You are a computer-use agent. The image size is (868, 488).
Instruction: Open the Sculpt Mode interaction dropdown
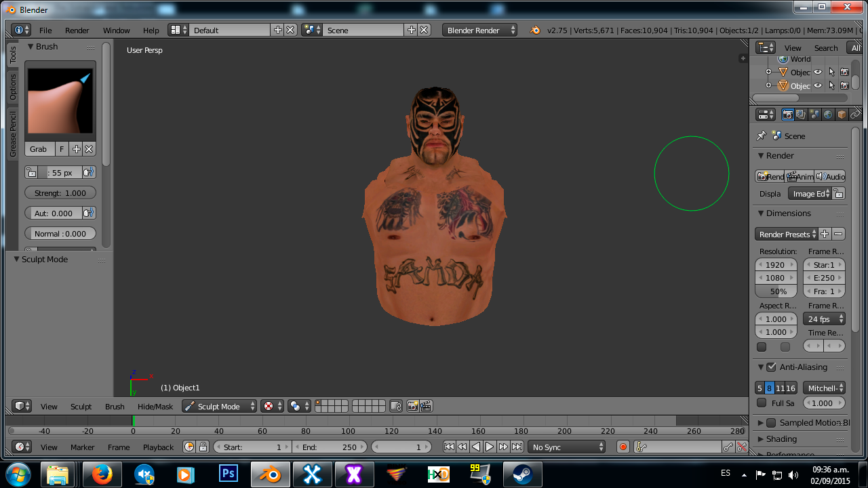(x=219, y=406)
